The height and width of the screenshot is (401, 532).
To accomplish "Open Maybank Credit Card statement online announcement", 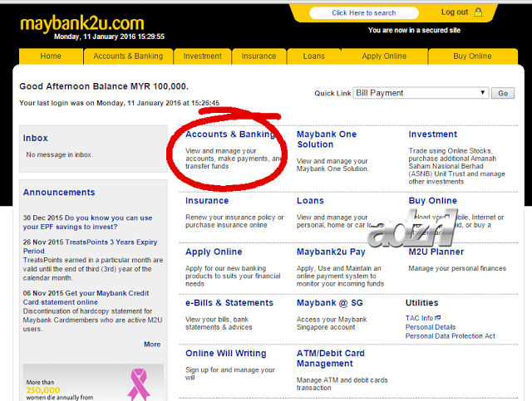I will [86, 297].
